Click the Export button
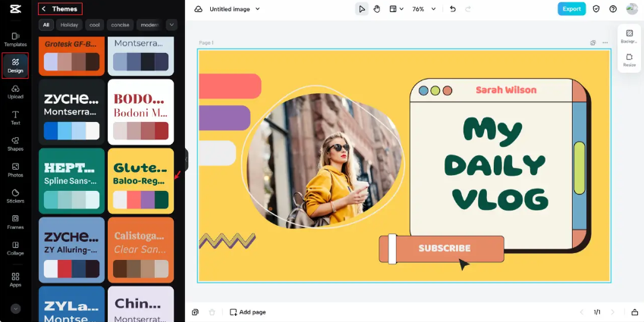The height and width of the screenshot is (322, 644). point(572,9)
